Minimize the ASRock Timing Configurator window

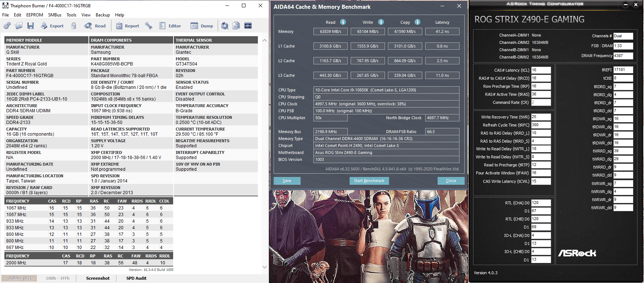pyautogui.click(x=625, y=5)
